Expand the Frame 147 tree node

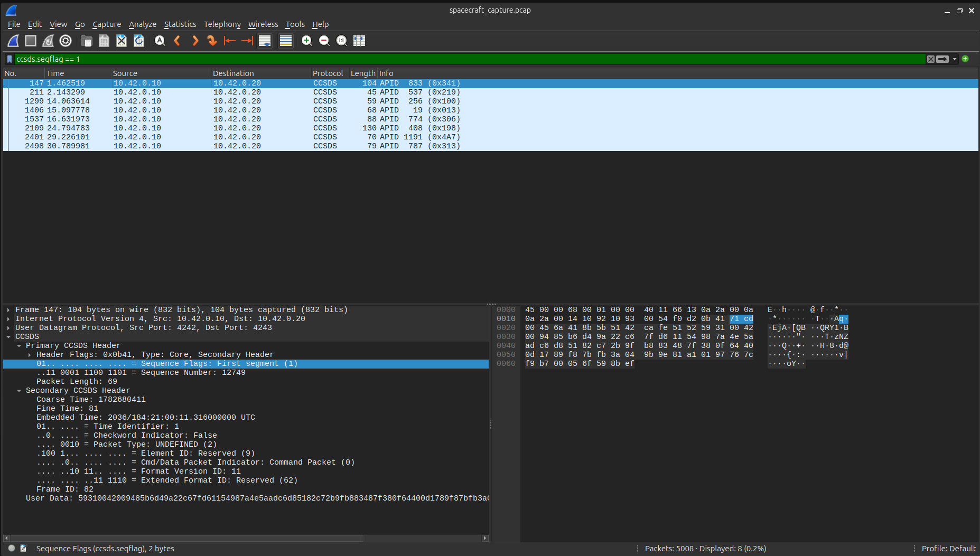pyautogui.click(x=8, y=310)
